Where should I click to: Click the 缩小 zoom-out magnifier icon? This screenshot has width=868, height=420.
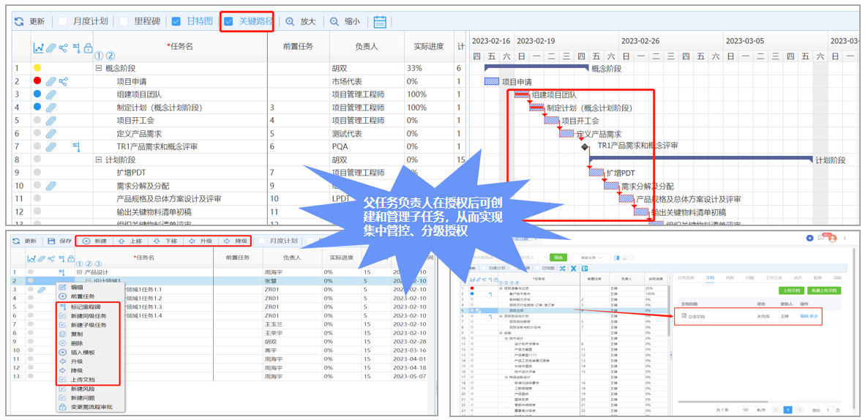tap(334, 21)
